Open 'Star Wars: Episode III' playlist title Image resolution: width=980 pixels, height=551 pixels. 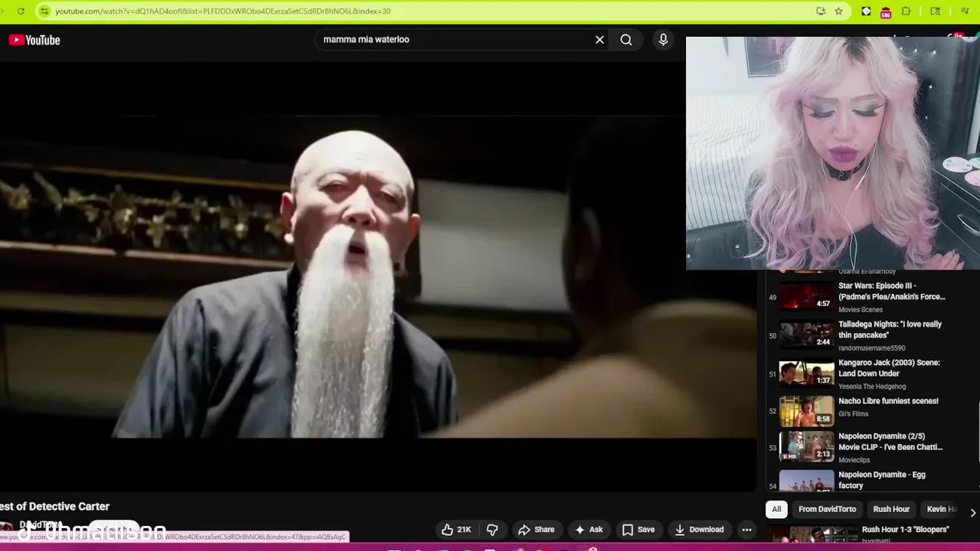coord(891,291)
